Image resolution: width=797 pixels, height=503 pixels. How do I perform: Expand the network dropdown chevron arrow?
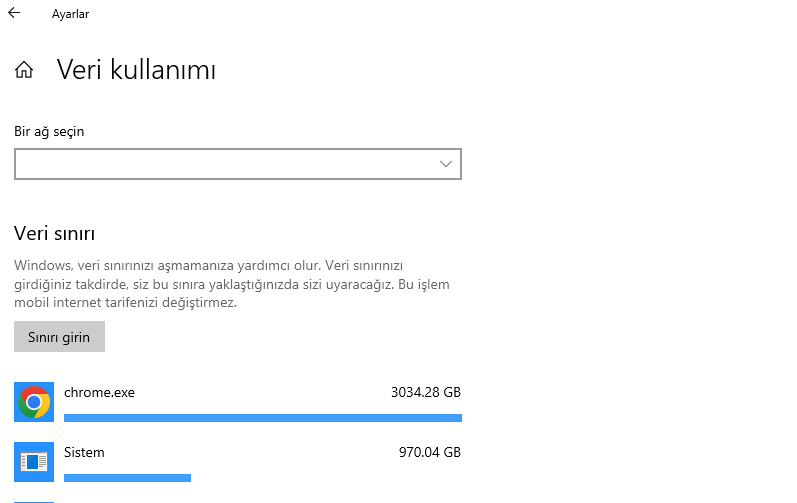(447, 164)
